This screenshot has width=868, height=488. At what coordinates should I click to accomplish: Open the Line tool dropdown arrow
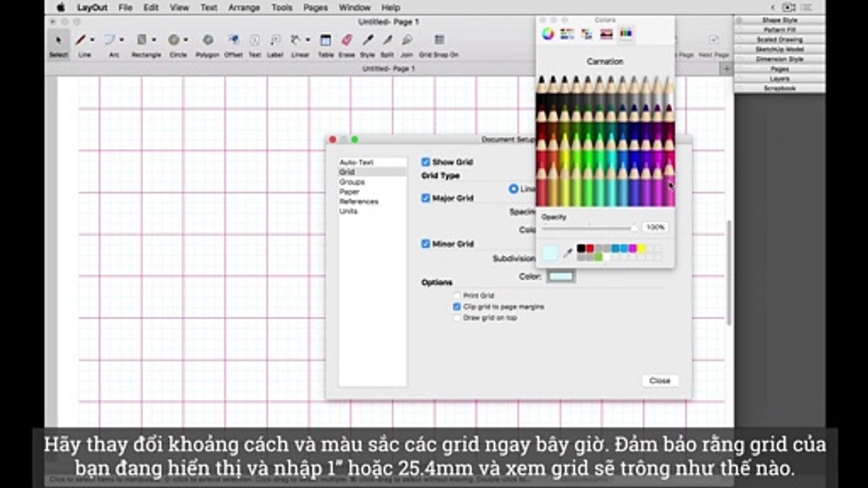coord(92,40)
